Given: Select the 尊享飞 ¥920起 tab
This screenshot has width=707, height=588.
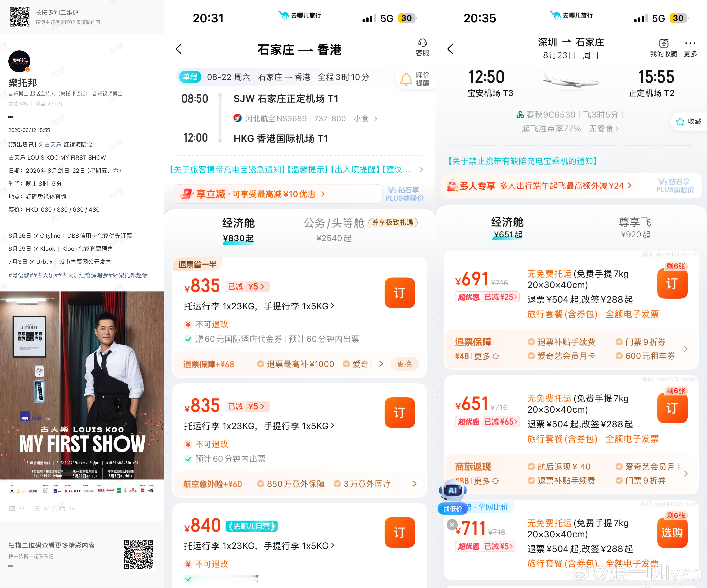Looking at the screenshot, I should coord(635,228).
